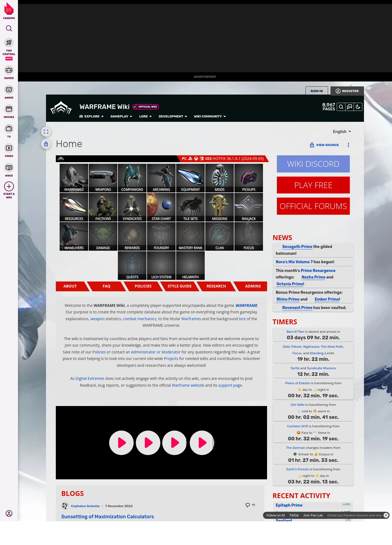
Task: Expand the Gameplay menu
Action: point(121,116)
